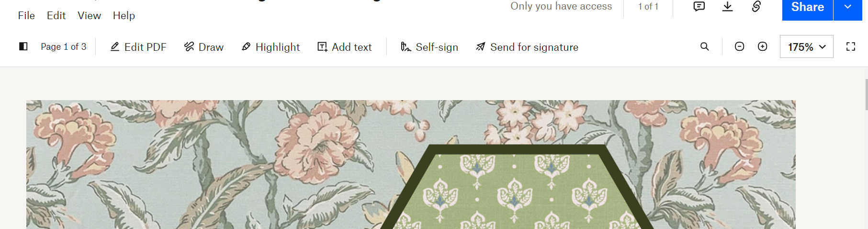Choose Edit PDF
Viewport: 868px width, 229px height.
point(138,47)
